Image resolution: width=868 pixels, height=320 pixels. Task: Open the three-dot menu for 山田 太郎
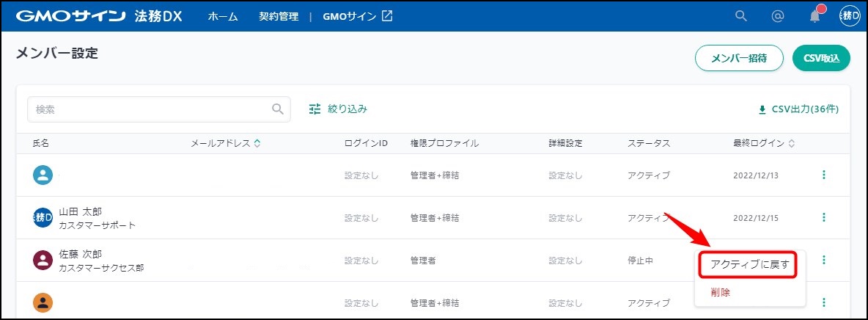[x=824, y=217]
